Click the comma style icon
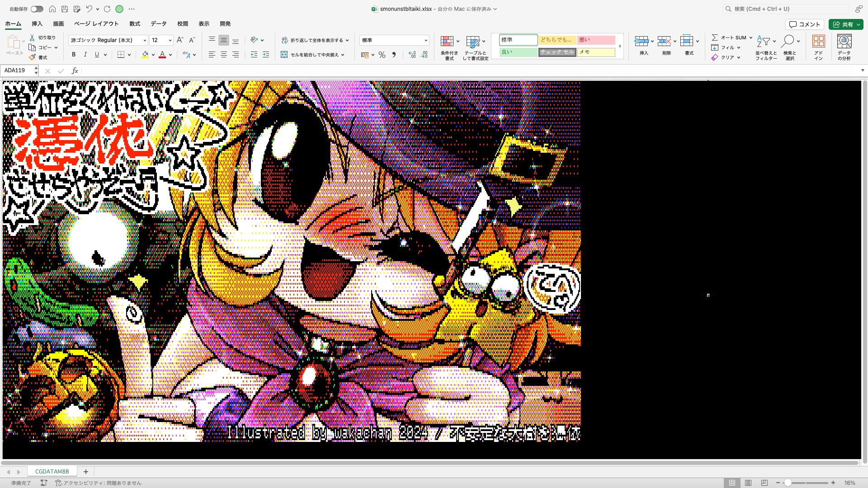 point(394,55)
